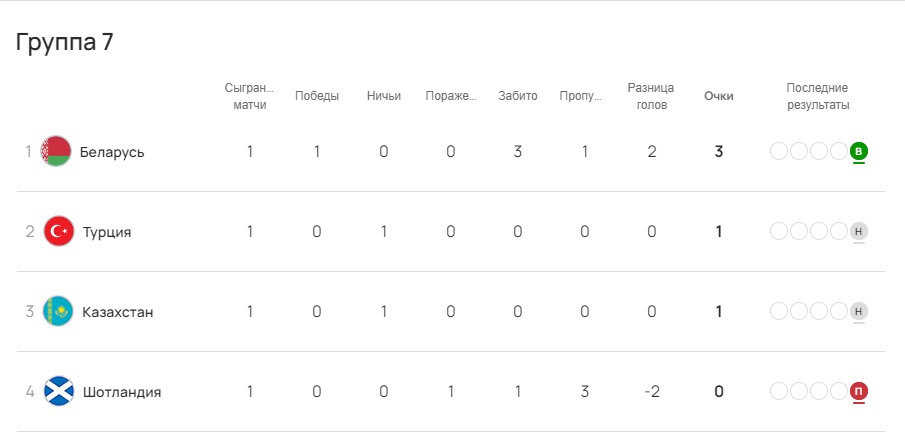The image size is (905, 435).
Task: Click Belarus points value 3
Action: click(x=718, y=152)
